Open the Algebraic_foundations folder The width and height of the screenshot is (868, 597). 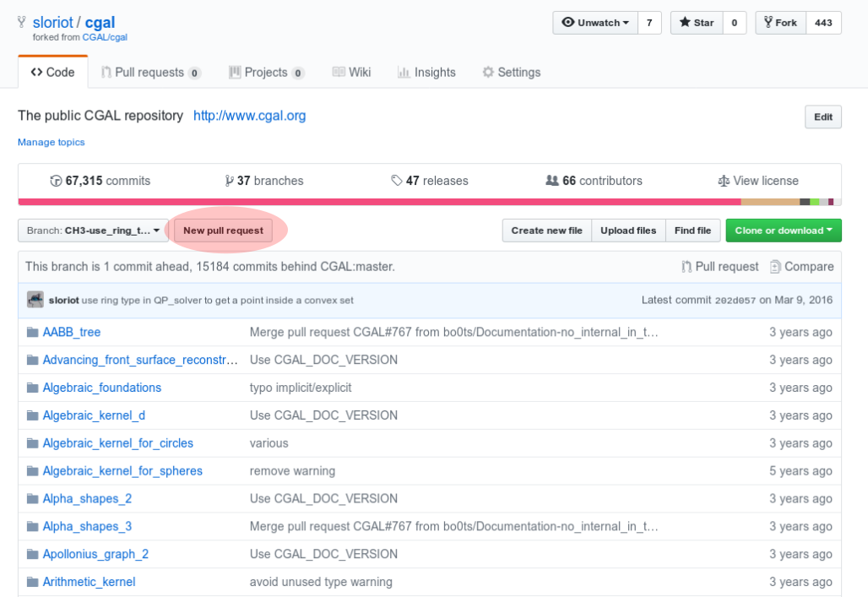(x=102, y=388)
